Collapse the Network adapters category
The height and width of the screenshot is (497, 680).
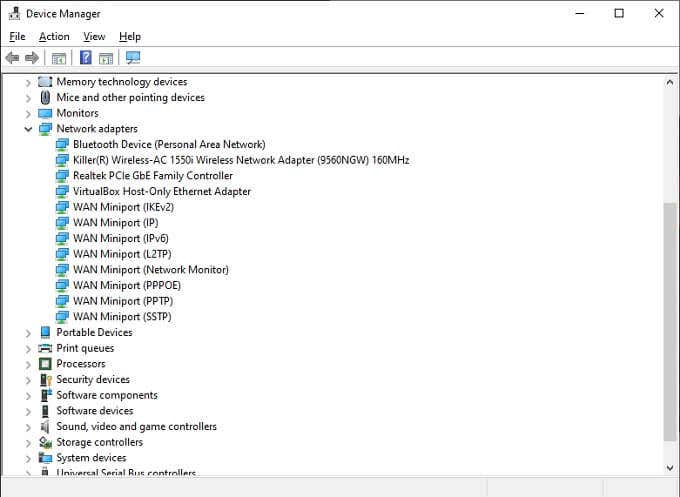pos(28,129)
